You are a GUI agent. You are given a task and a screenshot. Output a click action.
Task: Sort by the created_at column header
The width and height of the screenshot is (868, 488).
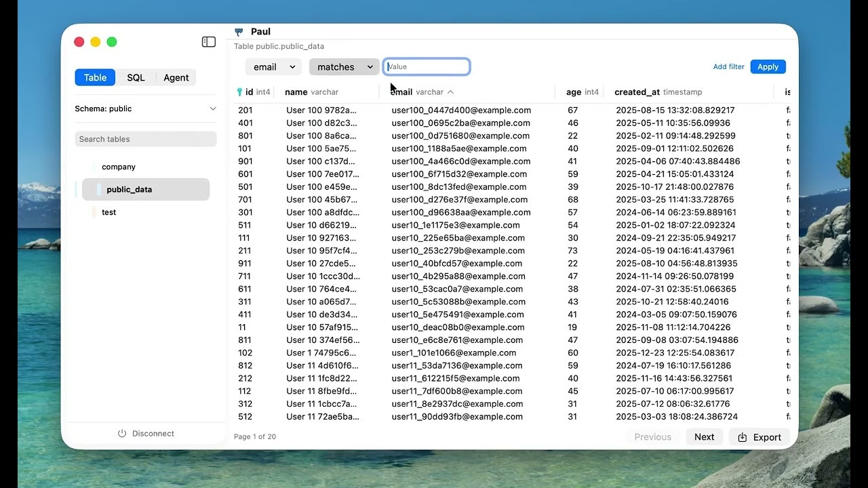click(658, 92)
